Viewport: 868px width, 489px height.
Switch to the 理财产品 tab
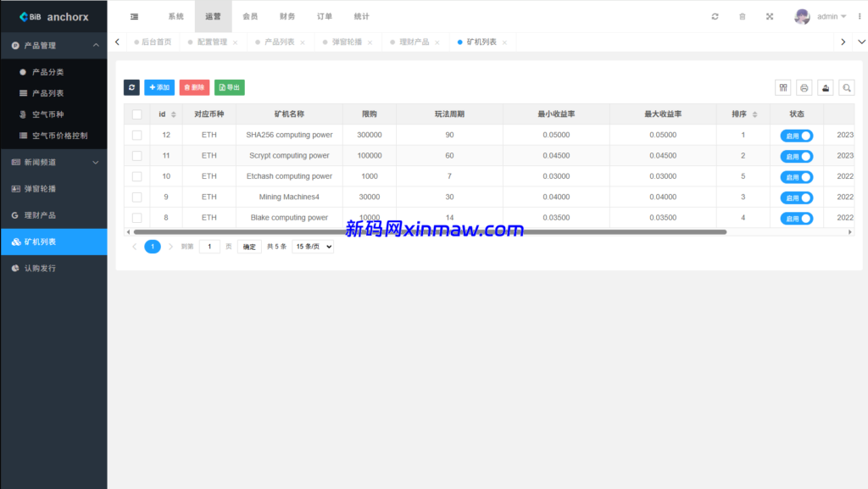coord(415,42)
